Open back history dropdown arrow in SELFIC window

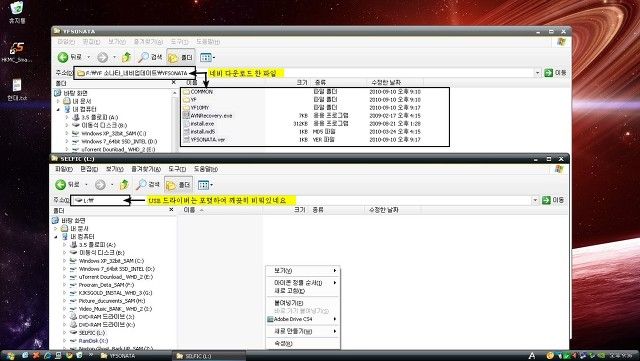86,185
